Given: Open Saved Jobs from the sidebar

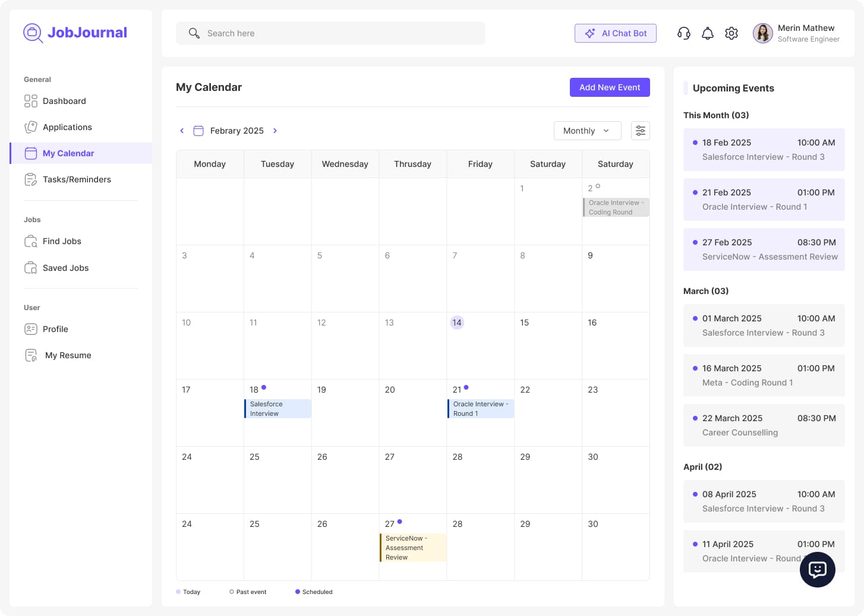Looking at the screenshot, I should point(81,268).
